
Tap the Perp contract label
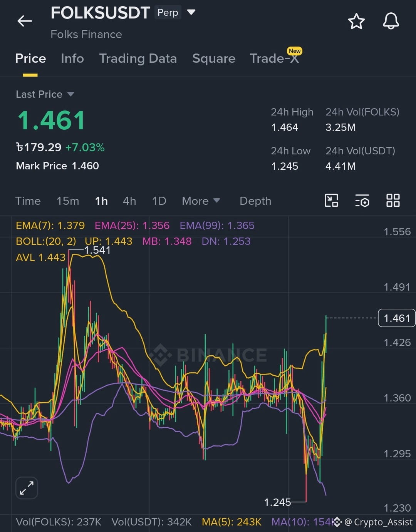tap(168, 13)
